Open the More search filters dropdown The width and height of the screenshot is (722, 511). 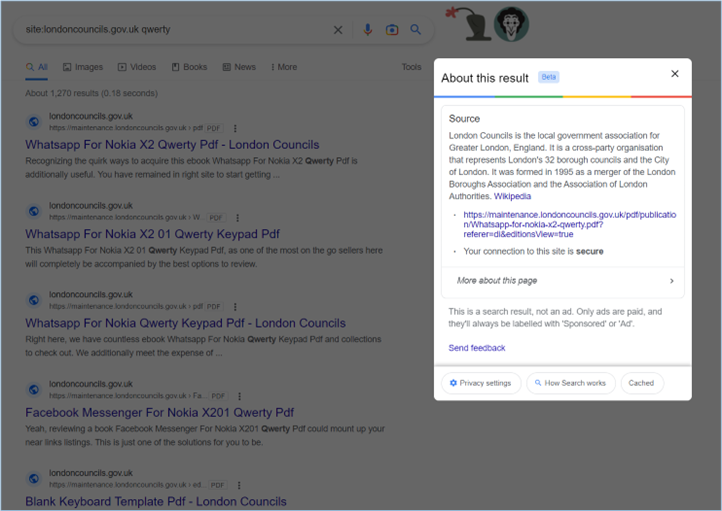pos(284,67)
